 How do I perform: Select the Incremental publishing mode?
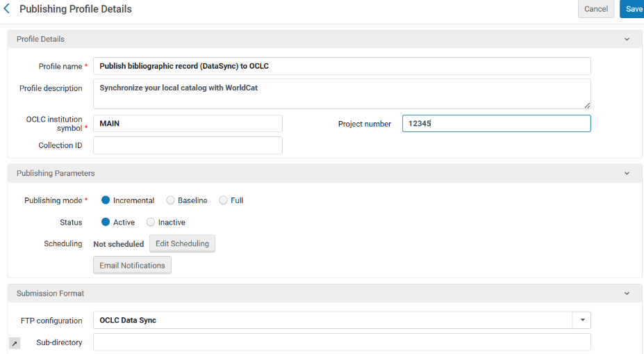106,200
